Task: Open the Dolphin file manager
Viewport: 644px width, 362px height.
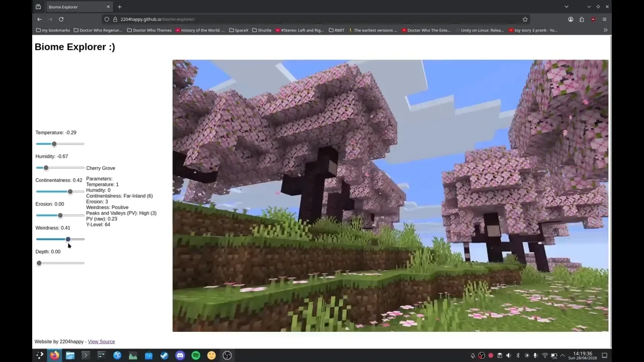Action: click(70, 355)
